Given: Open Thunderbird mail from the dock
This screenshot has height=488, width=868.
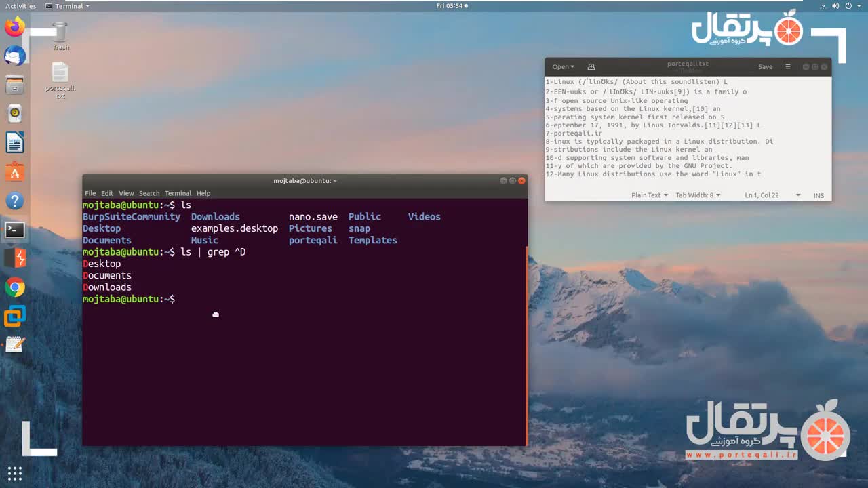Looking at the screenshot, I should [x=15, y=56].
